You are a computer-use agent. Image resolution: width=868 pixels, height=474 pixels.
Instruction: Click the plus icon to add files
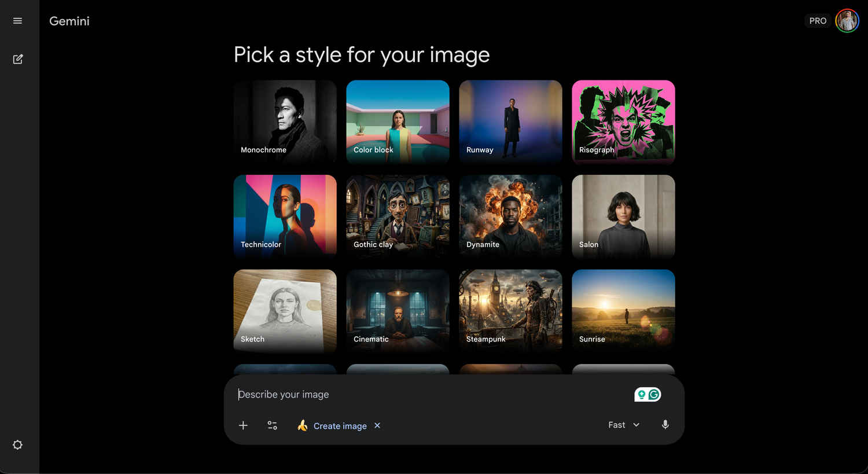pyautogui.click(x=243, y=425)
